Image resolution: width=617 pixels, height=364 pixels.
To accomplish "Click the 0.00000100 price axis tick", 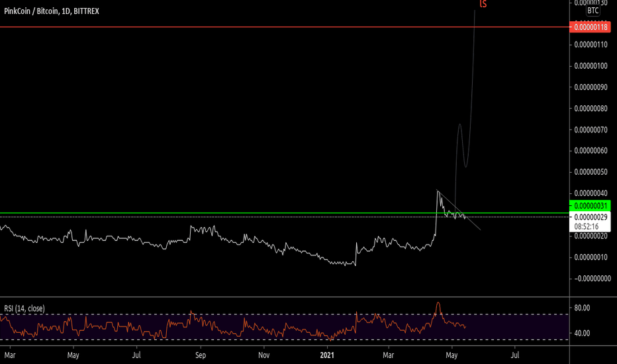I will (591, 66).
